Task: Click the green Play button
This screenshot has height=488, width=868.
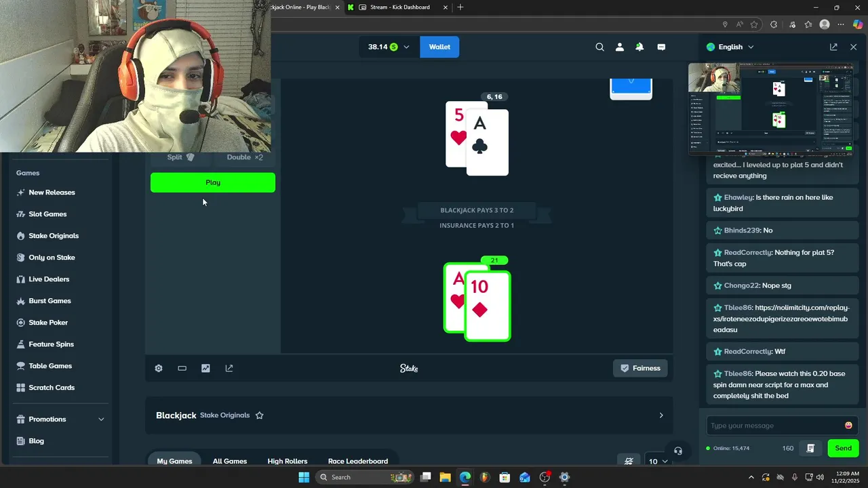Action: [213, 182]
